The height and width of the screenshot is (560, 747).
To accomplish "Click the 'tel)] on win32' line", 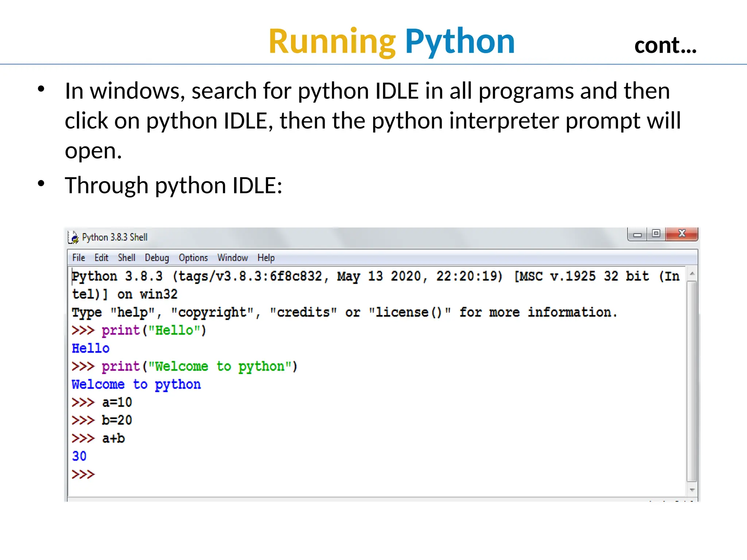I will [125, 294].
